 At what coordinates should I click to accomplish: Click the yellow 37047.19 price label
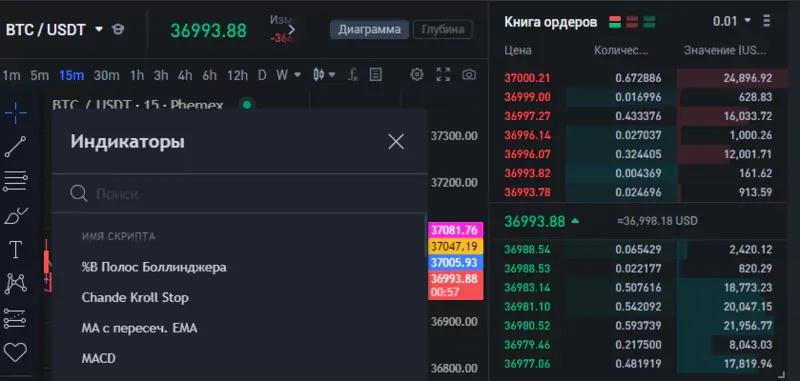pos(455,246)
